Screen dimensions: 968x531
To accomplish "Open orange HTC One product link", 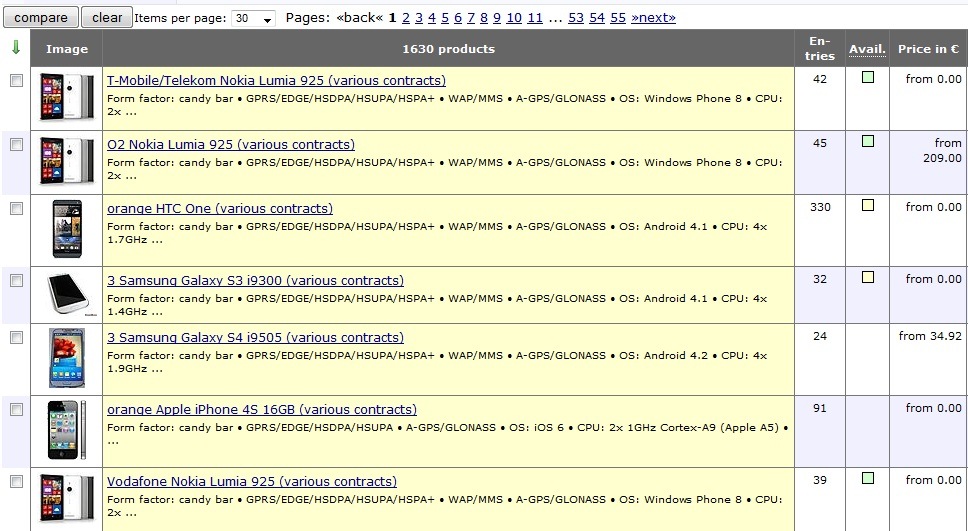I will 220,209.
